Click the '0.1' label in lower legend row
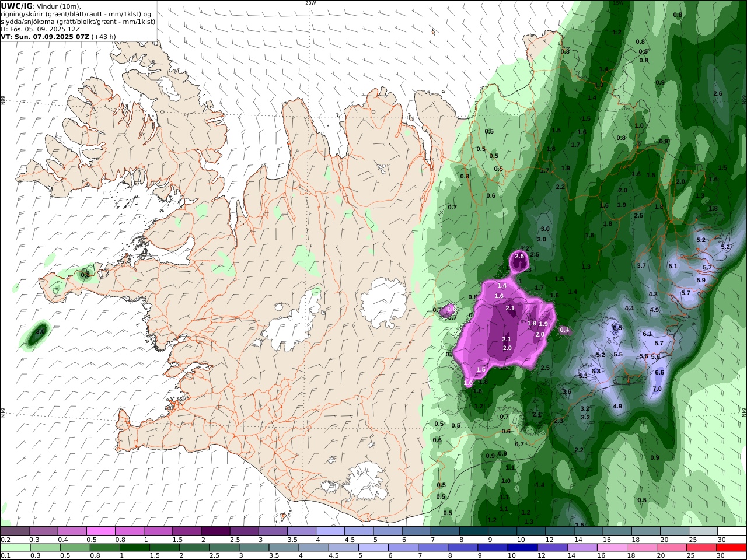Screen dimensions: 747x560 [x=5, y=556]
